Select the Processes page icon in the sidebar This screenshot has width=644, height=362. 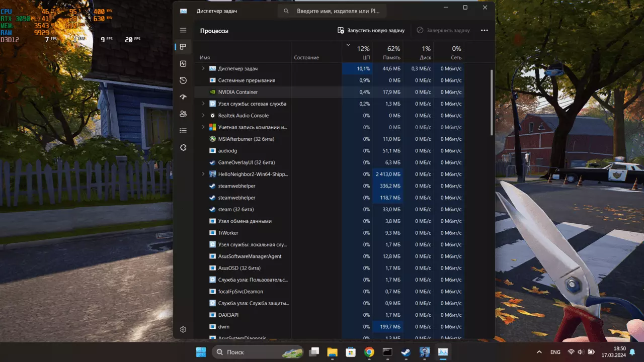[183, 47]
